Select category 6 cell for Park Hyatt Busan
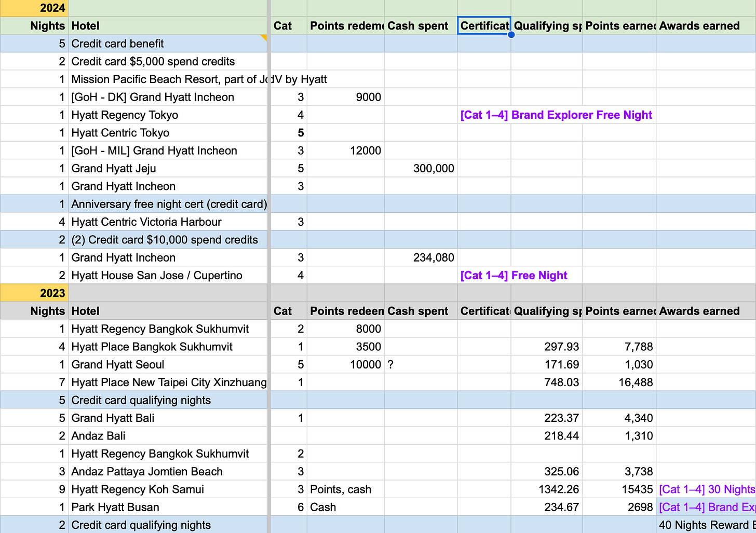This screenshot has width=756, height=533. (289, 507)
